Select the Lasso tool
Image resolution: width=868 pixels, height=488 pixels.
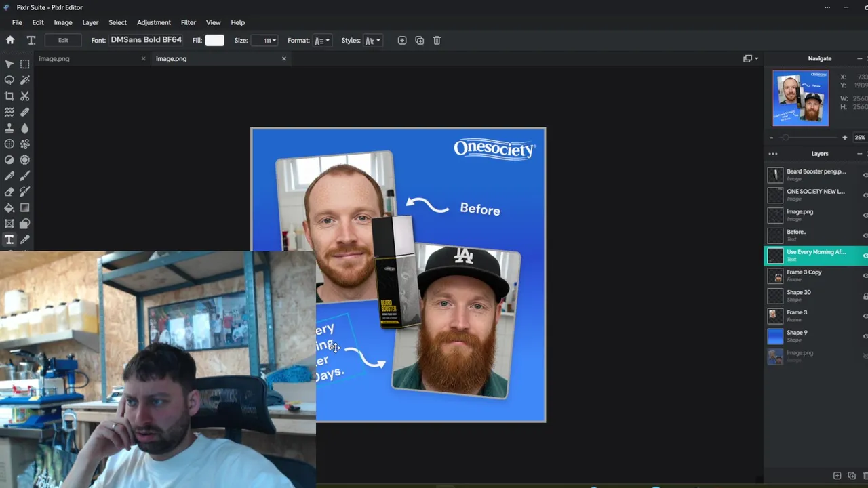click(9, 80)
